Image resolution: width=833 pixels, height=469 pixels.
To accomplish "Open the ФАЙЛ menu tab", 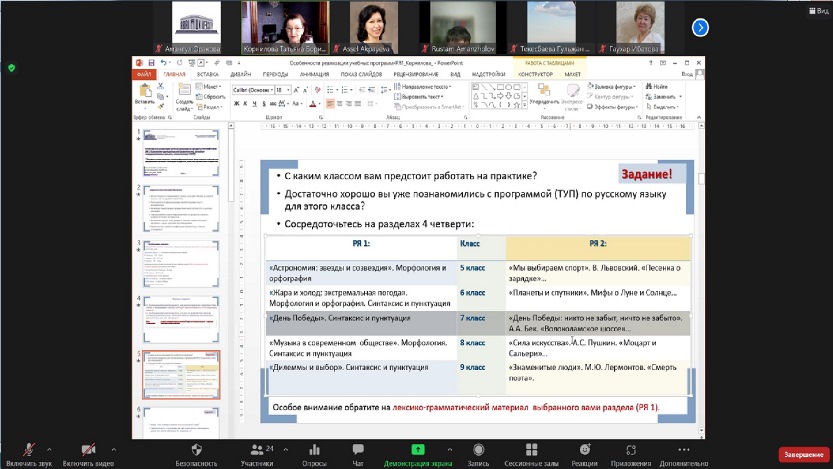I will [x=144, y=74].
